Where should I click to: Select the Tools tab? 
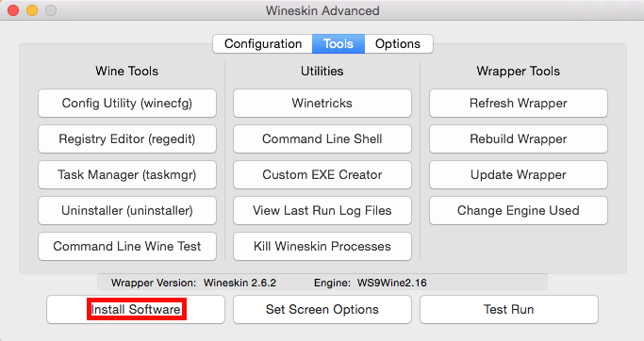[338, 44]
